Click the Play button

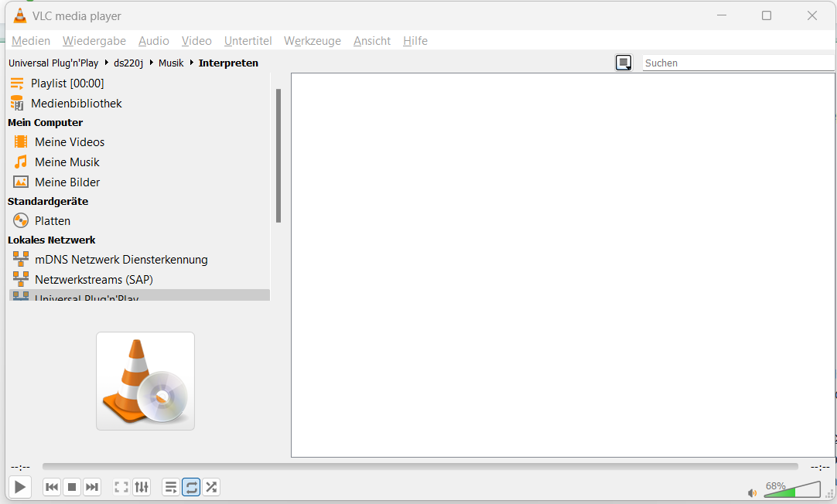pyautogui.click(x=20, y=487)
